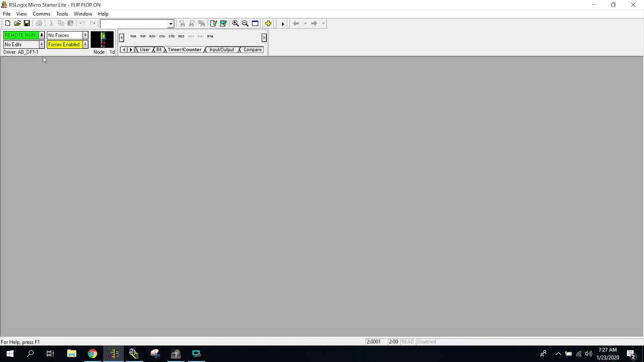Open File Explorer from taskbar

[71, 353]
